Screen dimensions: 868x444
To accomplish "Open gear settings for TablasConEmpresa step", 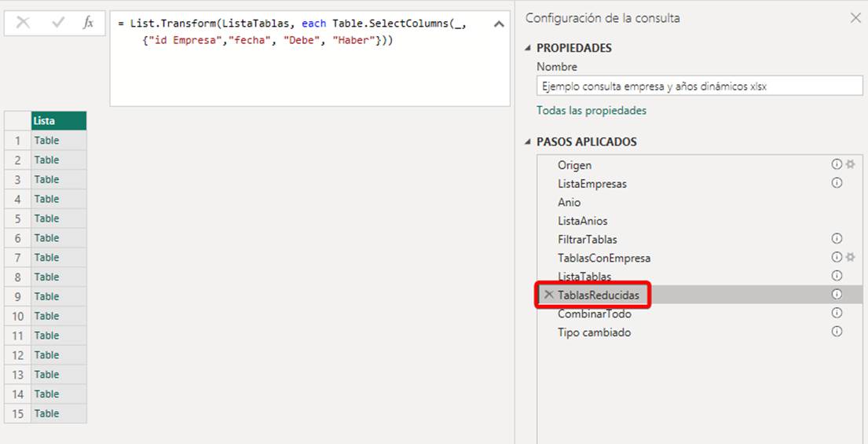I will (850, 257).
